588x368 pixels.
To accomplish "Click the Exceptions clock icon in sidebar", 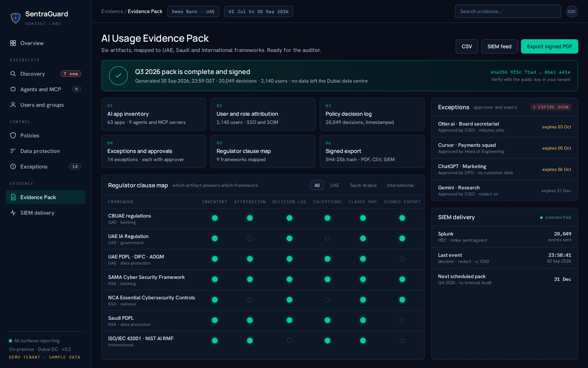I will 13,166.
